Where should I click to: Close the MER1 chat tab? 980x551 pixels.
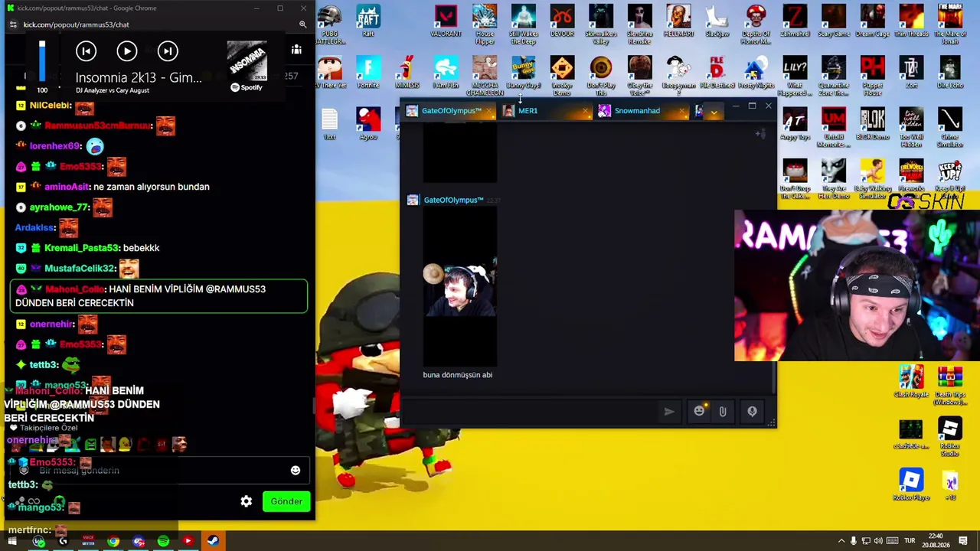tap(586, 111)
